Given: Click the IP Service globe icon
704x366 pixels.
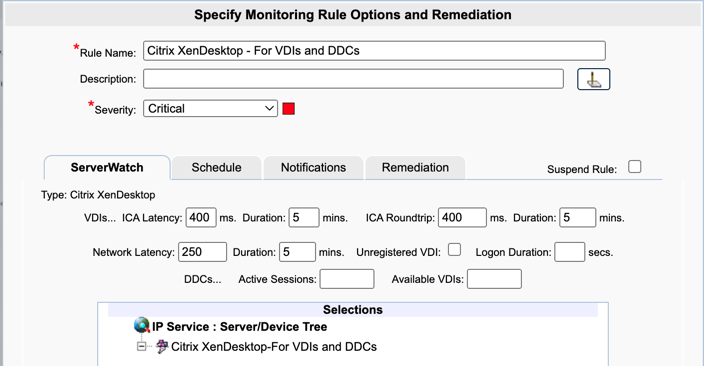Looking at the screenshot, I should tap(142, 325).
